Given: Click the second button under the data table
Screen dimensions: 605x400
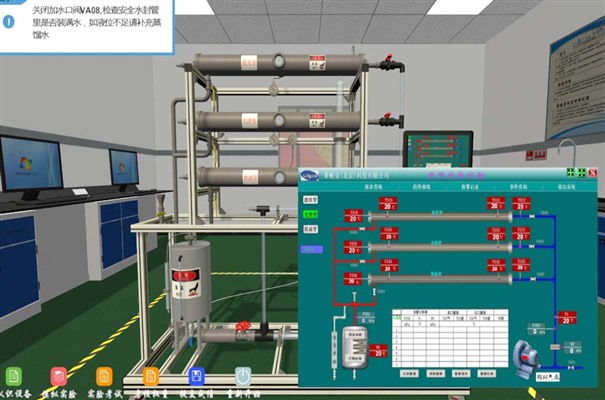Looking at the screenshot, I should coord(436,373).
